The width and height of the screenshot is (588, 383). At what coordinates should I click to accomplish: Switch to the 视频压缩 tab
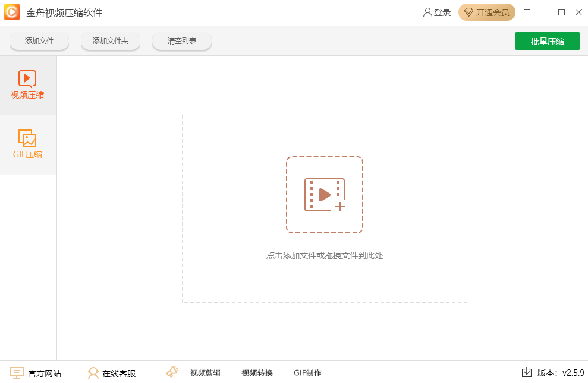pyautogui.click(x=28, y=85)
